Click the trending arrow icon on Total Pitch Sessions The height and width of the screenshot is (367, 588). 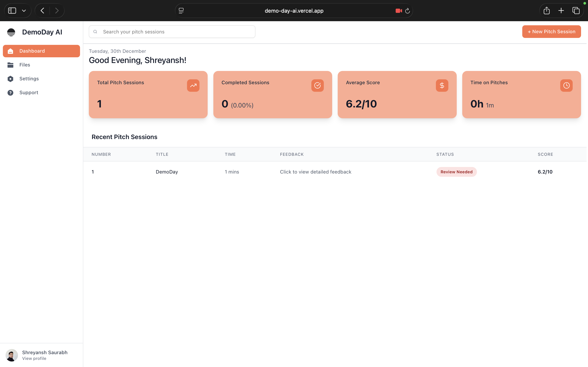click(x=193, y=85)
